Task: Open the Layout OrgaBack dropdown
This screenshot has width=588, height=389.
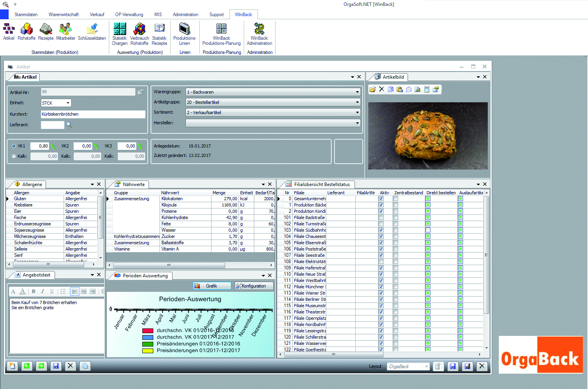Action: (426, 367)
